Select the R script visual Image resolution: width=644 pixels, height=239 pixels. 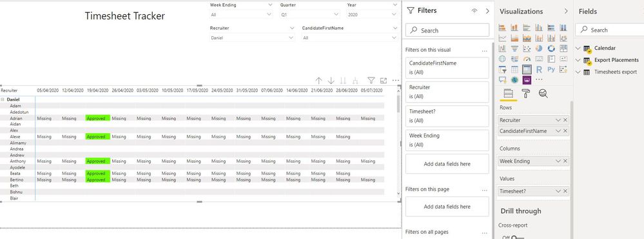point(539,69)
